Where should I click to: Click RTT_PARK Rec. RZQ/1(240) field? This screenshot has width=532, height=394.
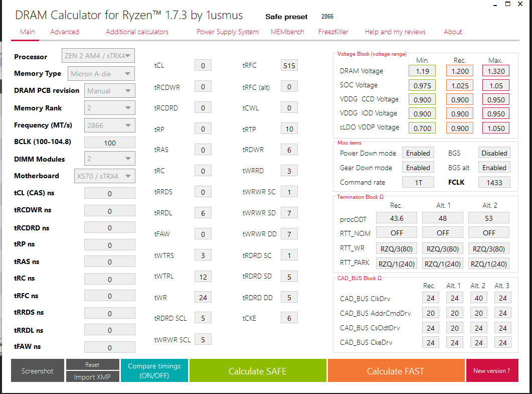[397, 264]
